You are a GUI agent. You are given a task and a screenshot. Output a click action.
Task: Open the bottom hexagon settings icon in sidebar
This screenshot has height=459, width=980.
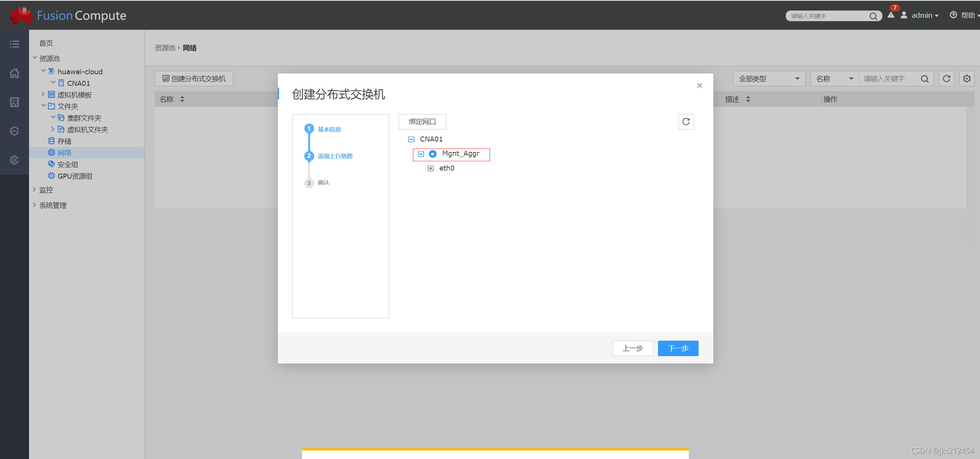14,160
